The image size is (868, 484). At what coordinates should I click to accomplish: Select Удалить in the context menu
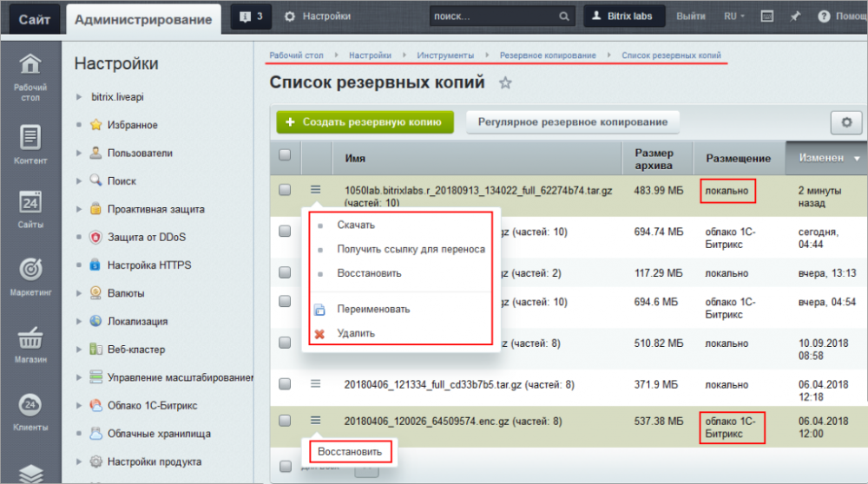356,333
